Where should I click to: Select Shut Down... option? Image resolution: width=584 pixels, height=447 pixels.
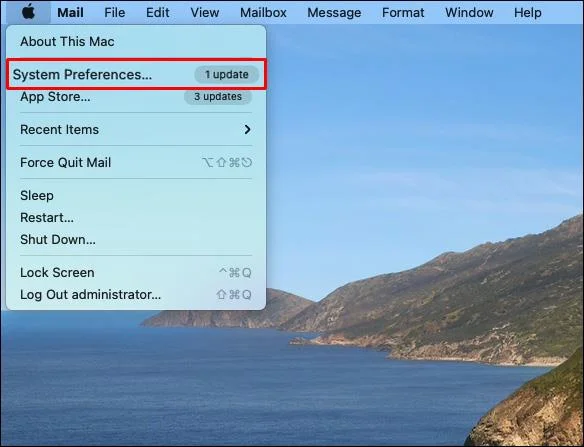point(136,239)
